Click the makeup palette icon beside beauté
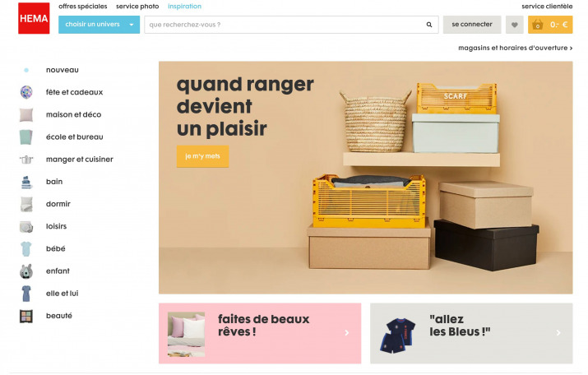This screenshot has height=375, width=588. click(26, 316)
